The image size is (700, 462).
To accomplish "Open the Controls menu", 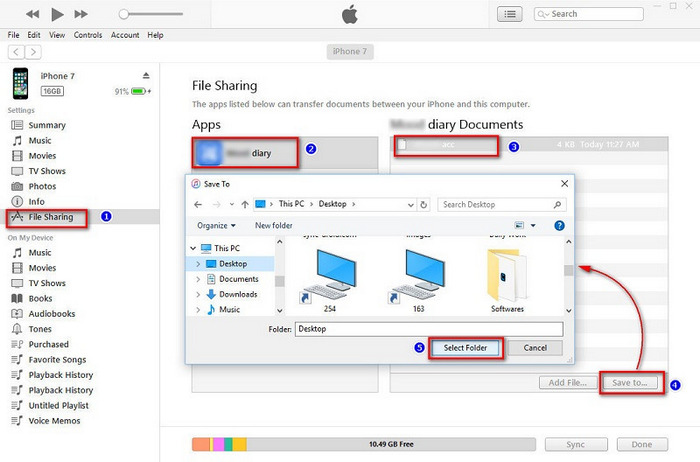I will (88, 35).
